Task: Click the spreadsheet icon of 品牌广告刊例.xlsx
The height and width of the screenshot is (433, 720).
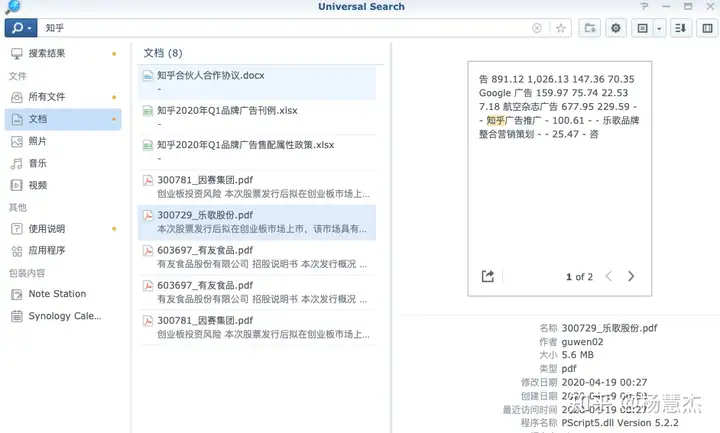Action: (147, 111)
